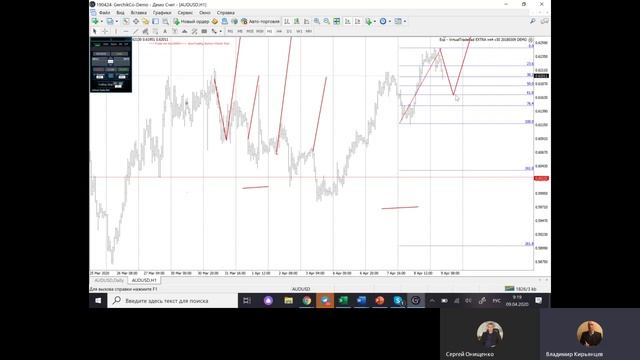This screenshot has width=640, height=360.
Task: Open the Вставка menu
Action: pyautogui.click(x=138, y=13)
